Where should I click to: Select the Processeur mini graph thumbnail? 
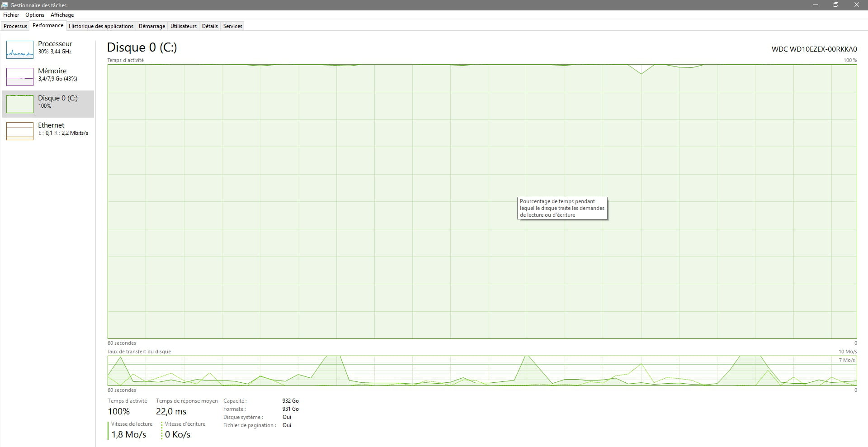20,50
